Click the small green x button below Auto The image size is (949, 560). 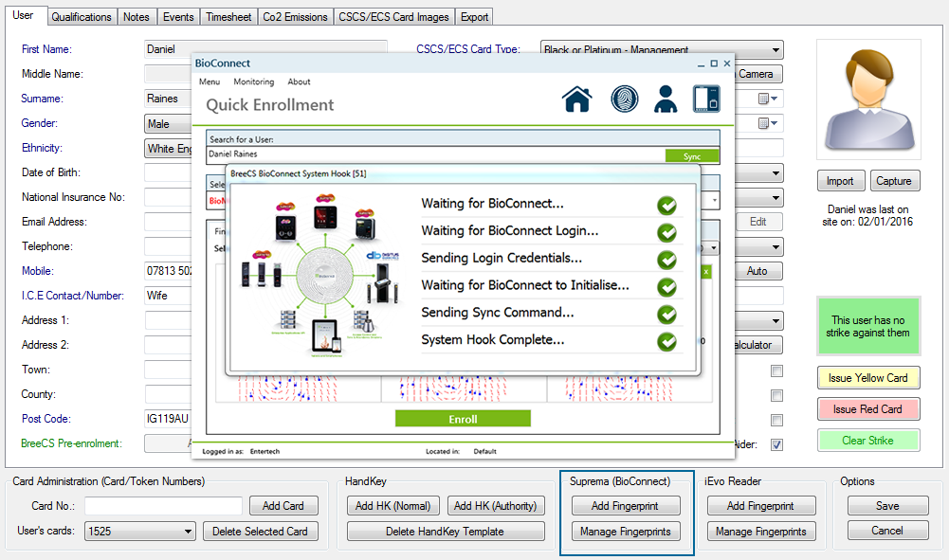point(705,272)
